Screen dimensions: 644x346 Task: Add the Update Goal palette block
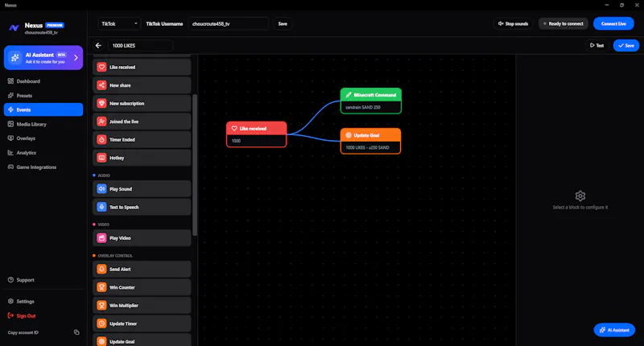click(142, 340)
